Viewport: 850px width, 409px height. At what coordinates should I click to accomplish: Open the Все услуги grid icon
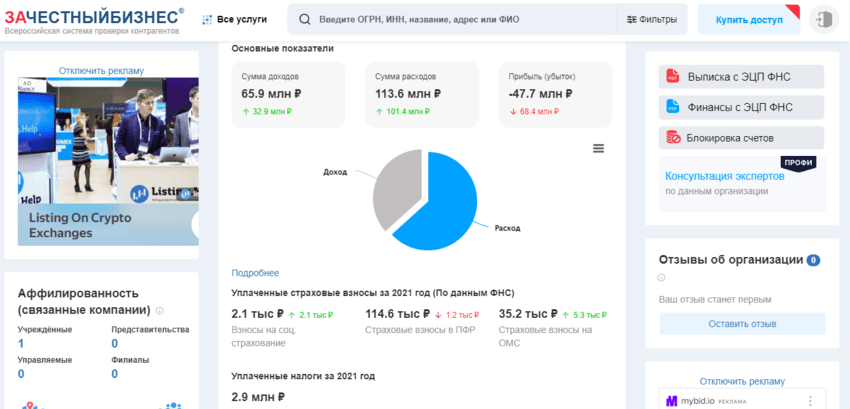207,20
